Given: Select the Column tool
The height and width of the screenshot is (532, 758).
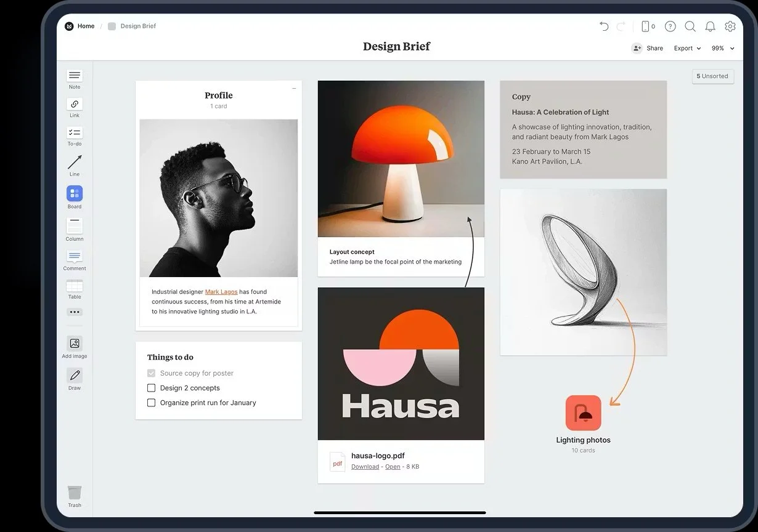Looking at the screenshot, I should coord(75,226).
